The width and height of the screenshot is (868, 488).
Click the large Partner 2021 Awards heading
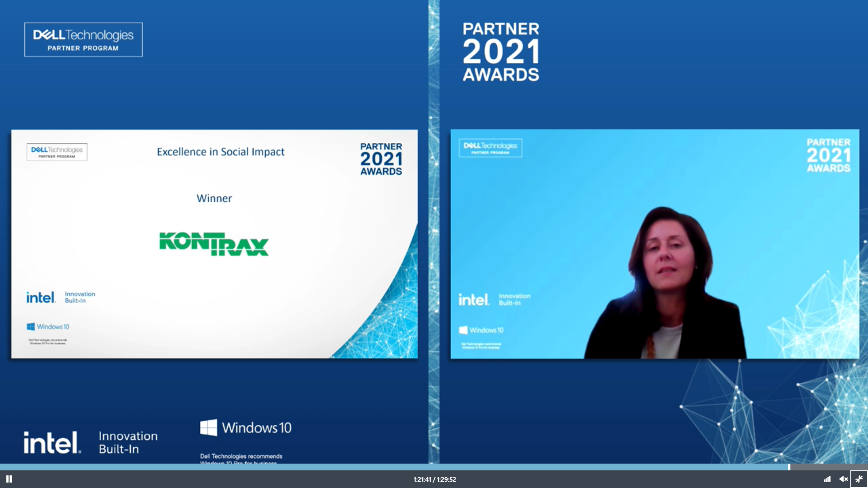tap(501, 52)
